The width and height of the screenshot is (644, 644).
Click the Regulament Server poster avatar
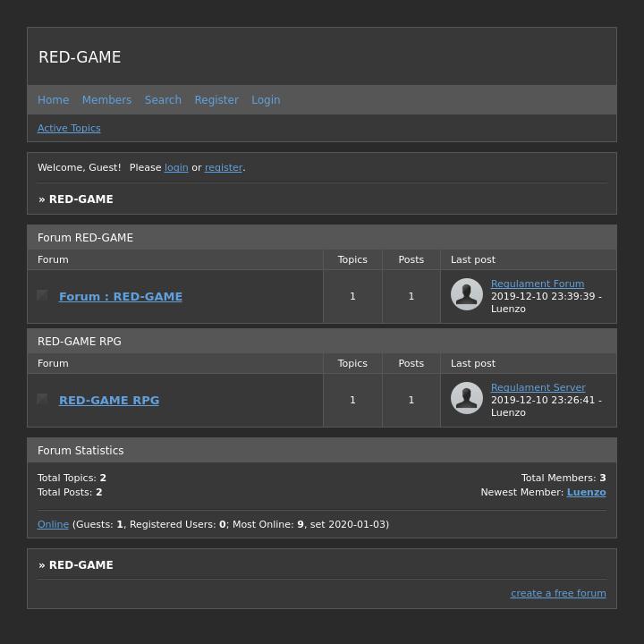(467, 398)
